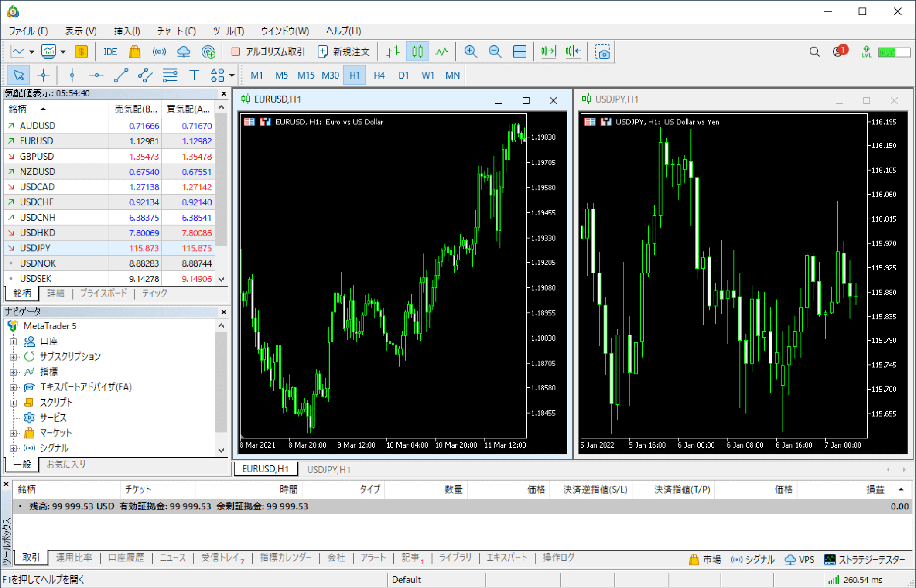
Task: Select the cursor arrow tool
Action: tap(19, 75)
